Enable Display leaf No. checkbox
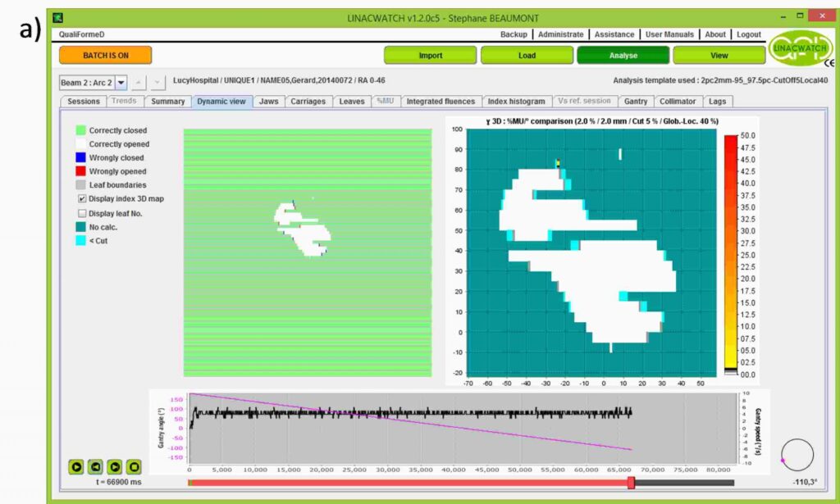The image size is (840, 504). coord(82,213)
